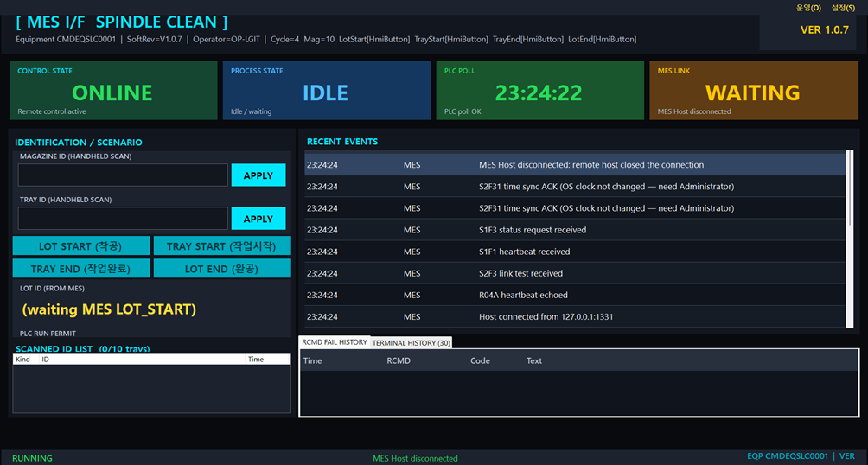Select event 'S2F3 link test received'

coord(575,273)
